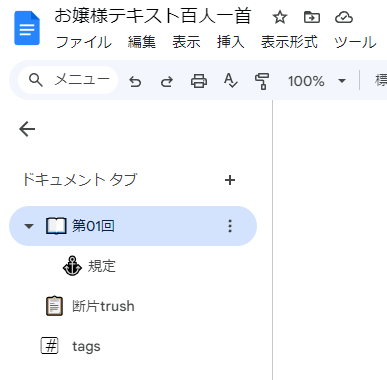Run spelling and grammar check icon
Screen dimensions: 387x380
231,81
